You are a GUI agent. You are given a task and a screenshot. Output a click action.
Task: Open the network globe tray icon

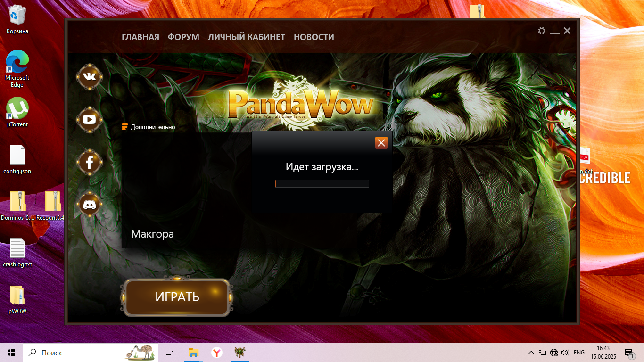554,353
